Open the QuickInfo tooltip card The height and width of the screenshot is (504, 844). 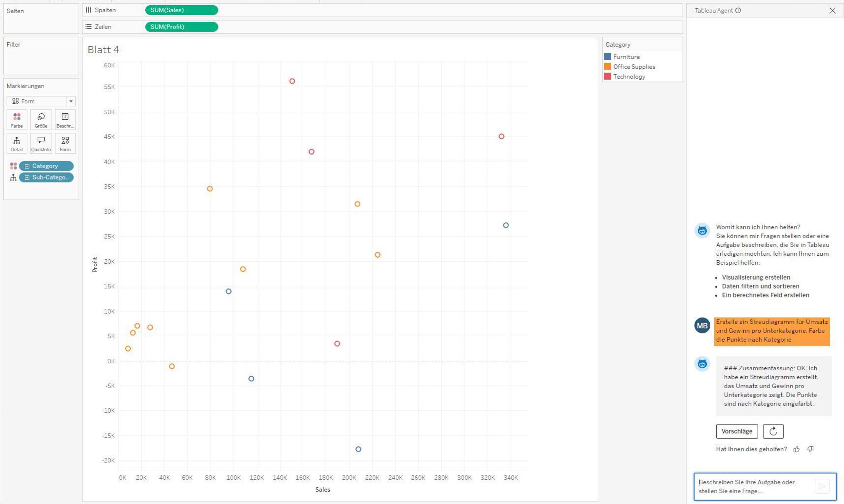pyautogui.click(x=41, y=143)
